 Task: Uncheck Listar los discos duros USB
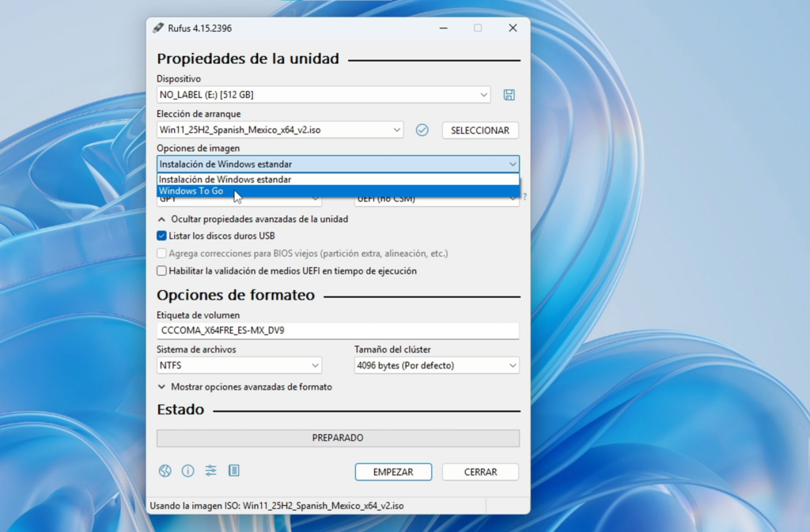pyautogui.click(x=161, y=236)
